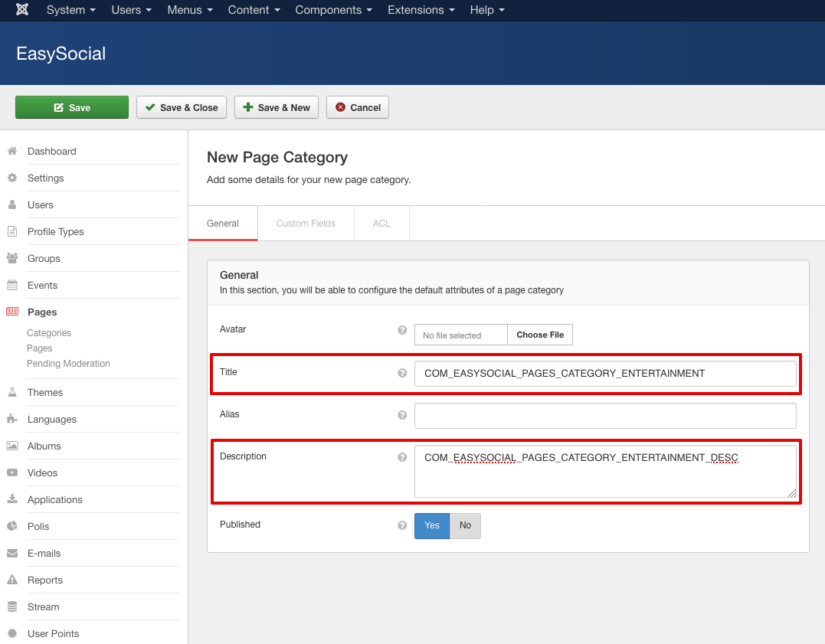Click Save & Close
Screen dimensions: 825x644
click(182, 107)
